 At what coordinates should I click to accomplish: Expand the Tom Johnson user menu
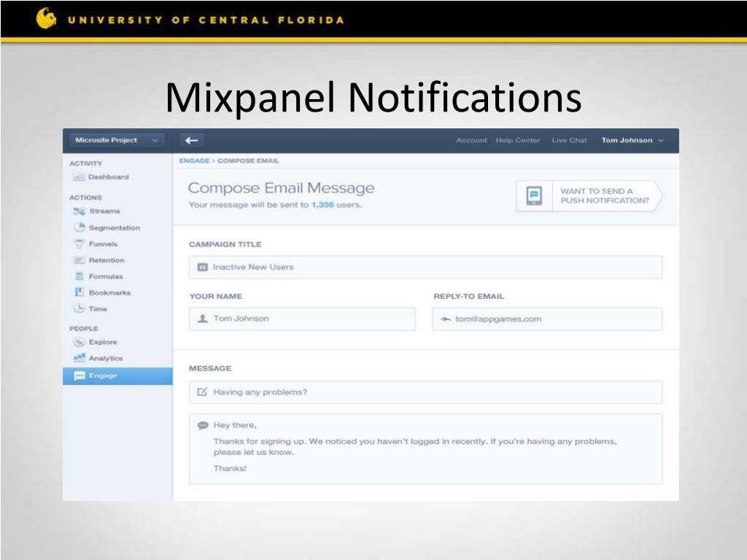632,140
